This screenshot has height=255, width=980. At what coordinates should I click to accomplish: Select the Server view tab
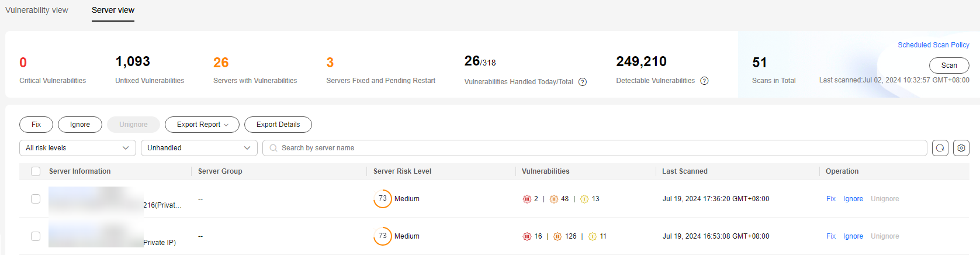pyautogui.click(x=113, y=10)
